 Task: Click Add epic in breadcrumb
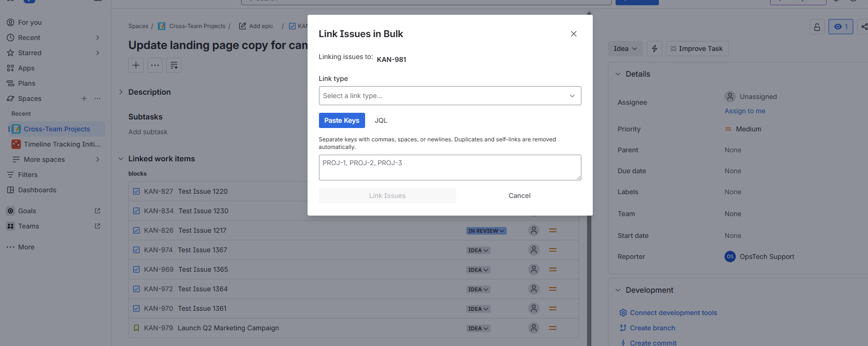261,26
